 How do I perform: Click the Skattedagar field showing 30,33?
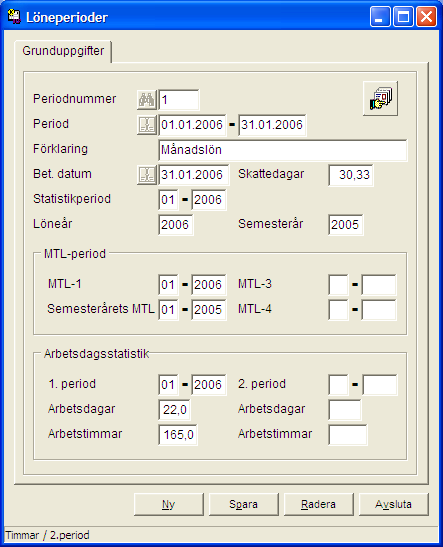(x=351, y=175)
